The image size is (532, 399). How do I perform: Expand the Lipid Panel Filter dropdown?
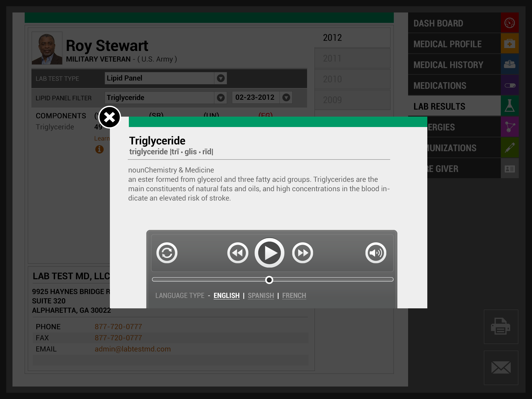(221, 98)
